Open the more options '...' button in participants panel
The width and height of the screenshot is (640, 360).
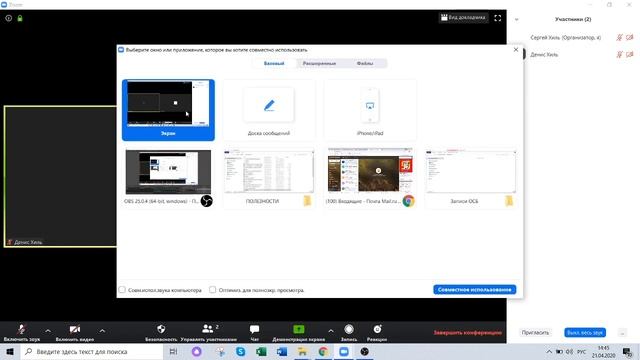click(x=622, y=333)
